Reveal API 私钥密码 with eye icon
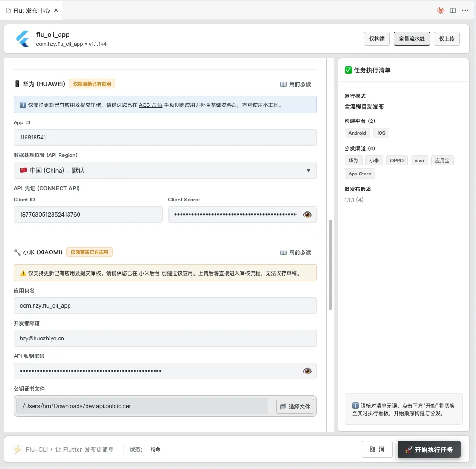 (307, 371)
